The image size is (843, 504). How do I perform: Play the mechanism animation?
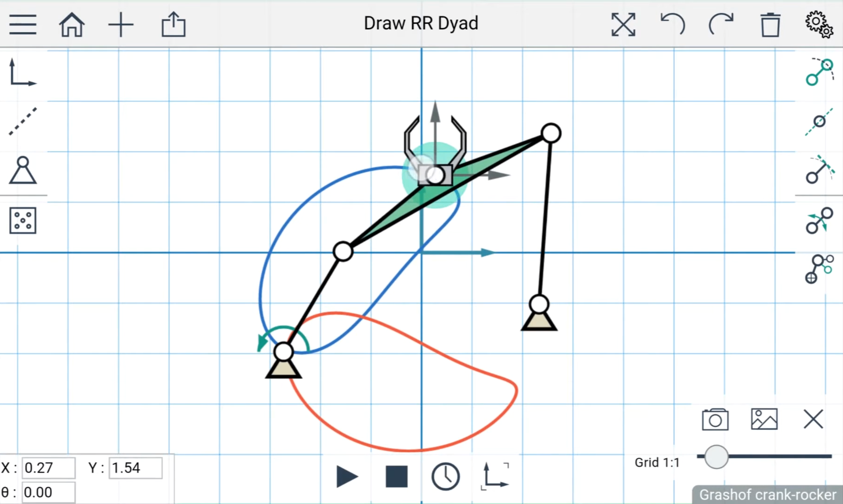[347, 476]
